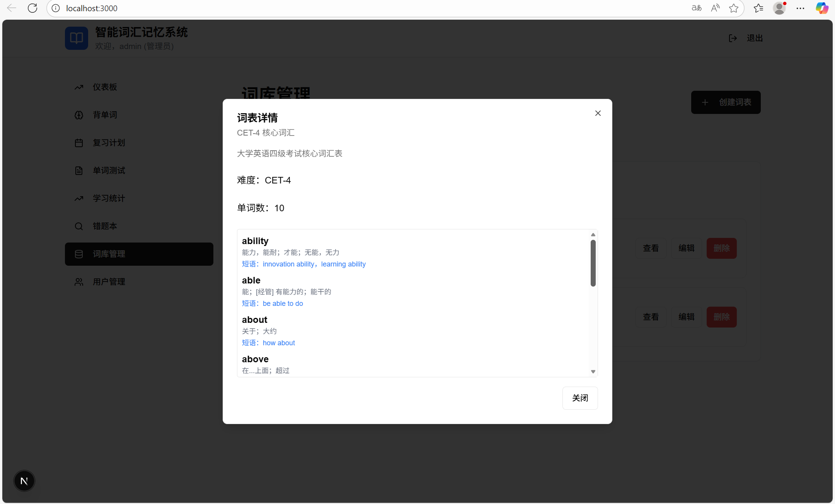Click the "be able to do" phrase link

282,303
